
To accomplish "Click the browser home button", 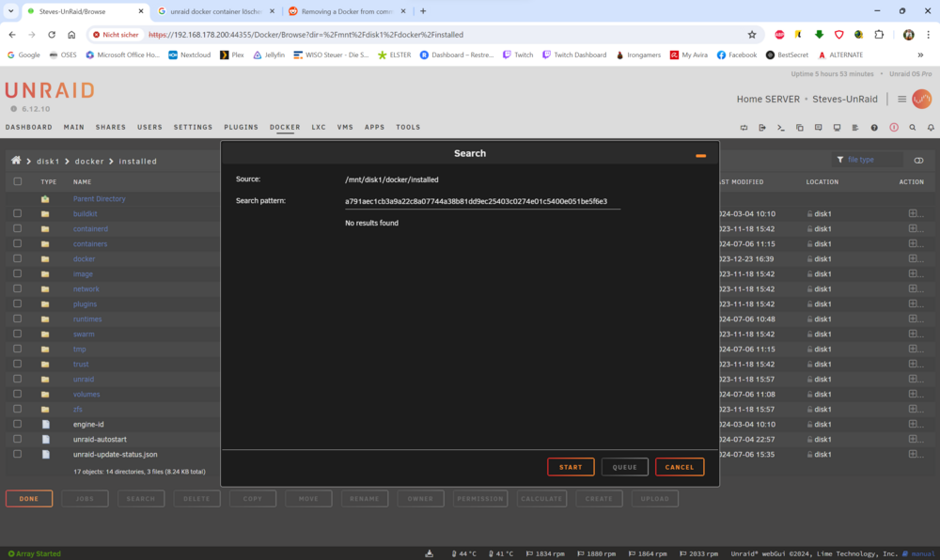I will tap(71, 35).
